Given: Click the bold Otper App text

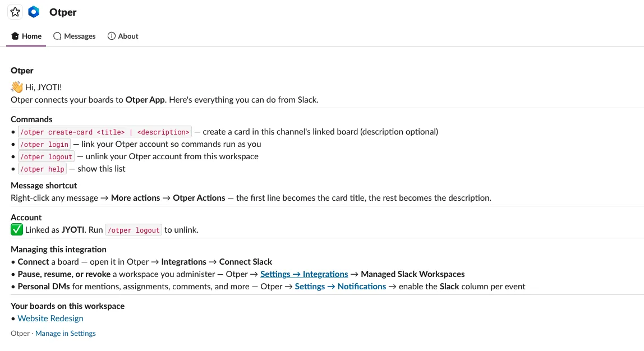Looking at the screenshot, I should pyautogui.click(x=145, y=100).
